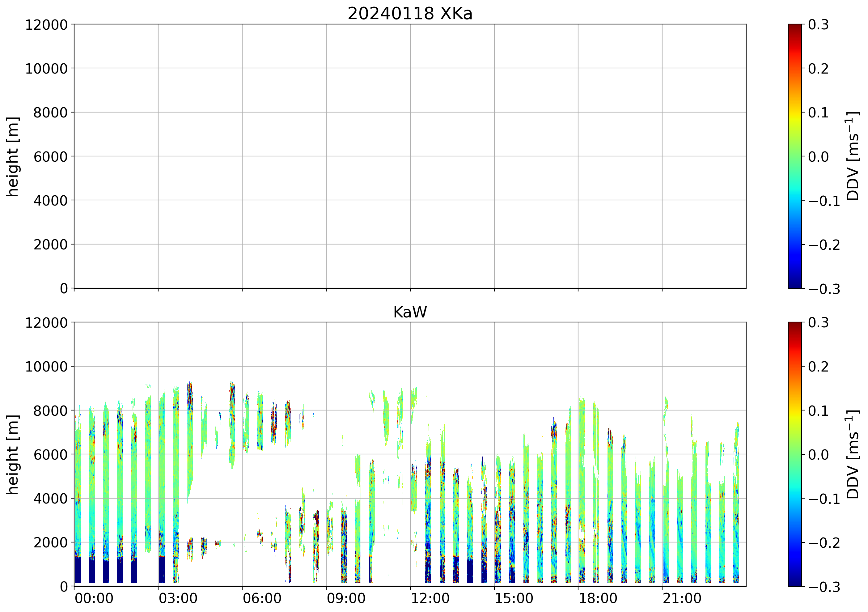Click the 15:00 x-axis tick label
868x612 pixels.
tap(514, 599)
